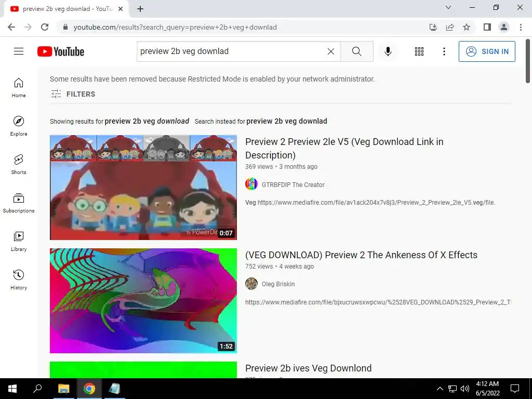Click 752 views 4 weeks ago text
Screen dimensions: 532x399
coord(280,267)
